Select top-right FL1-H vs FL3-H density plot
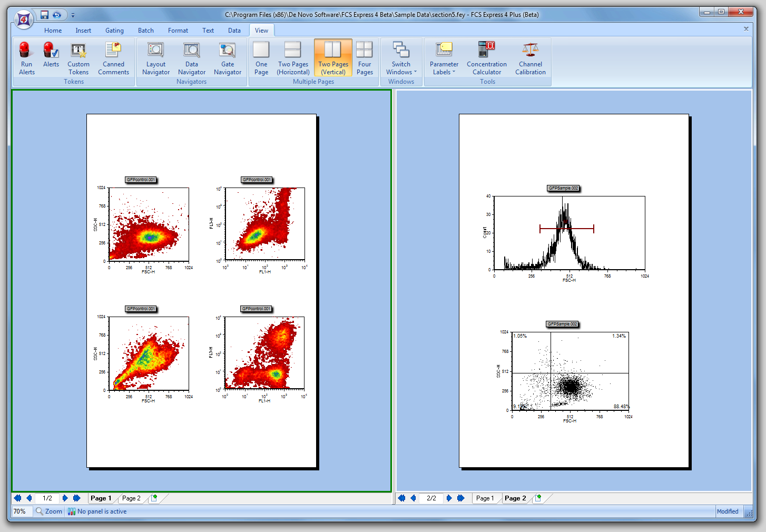The width and height of the screenshot is (766, 532). coord(264,224)
